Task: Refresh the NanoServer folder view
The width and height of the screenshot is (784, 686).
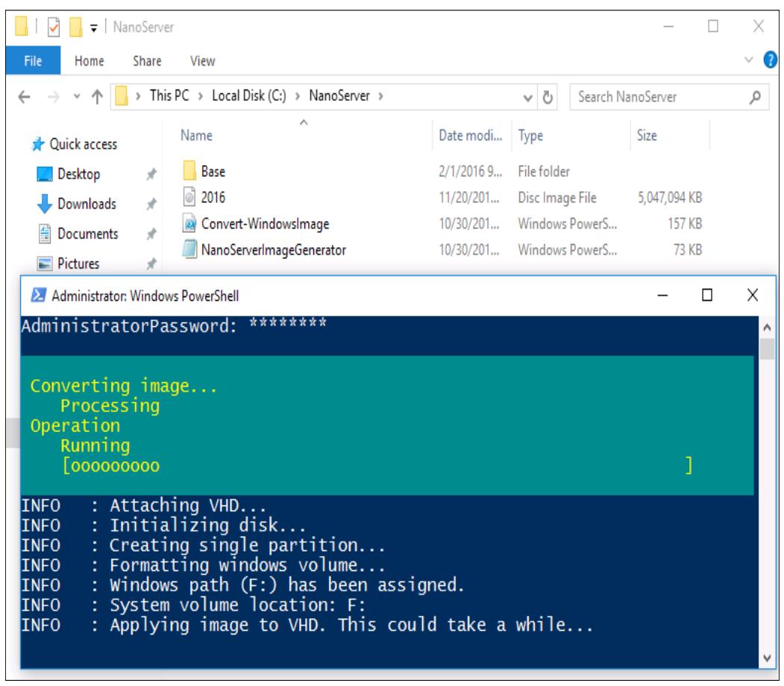Action: pos(548,96)
